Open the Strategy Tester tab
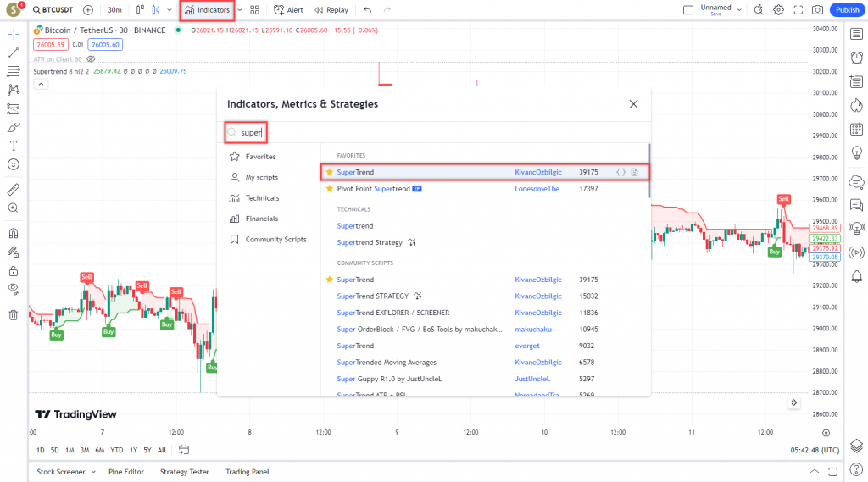The image size is (868, 482). click(184, 472)
